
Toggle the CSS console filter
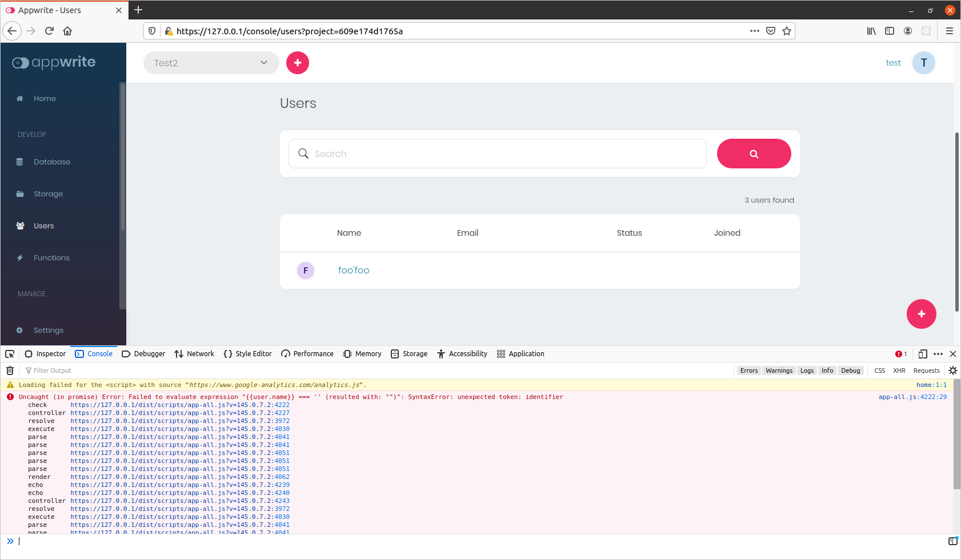pos(880,370)
